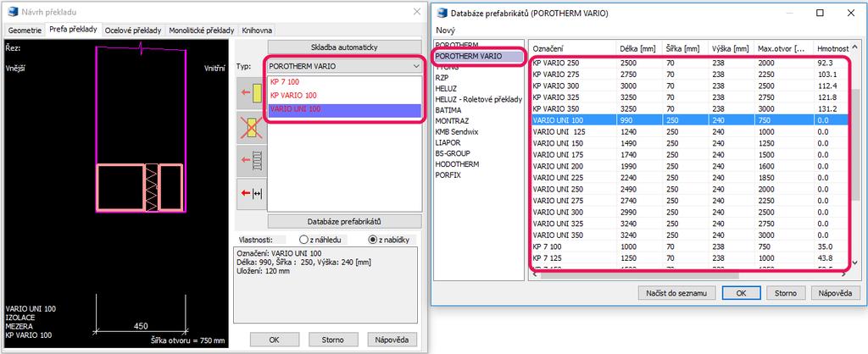Select KP VARIO 100 in composition list

coord(344,96)
